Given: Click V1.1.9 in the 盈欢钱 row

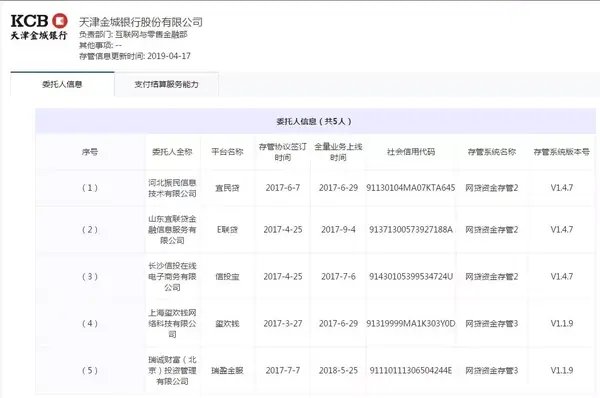Looking at the screenshot, I should 562,323.
